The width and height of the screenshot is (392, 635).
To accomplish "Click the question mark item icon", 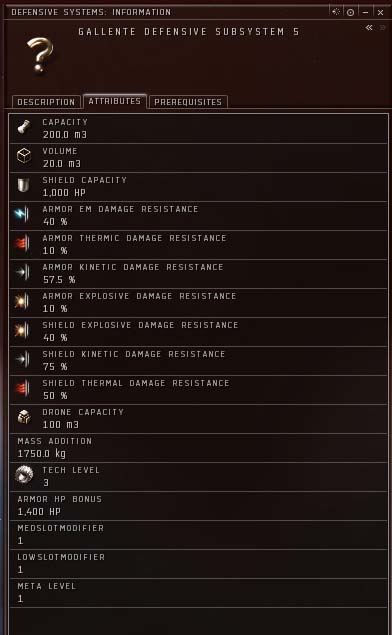I will click(39, 54).
